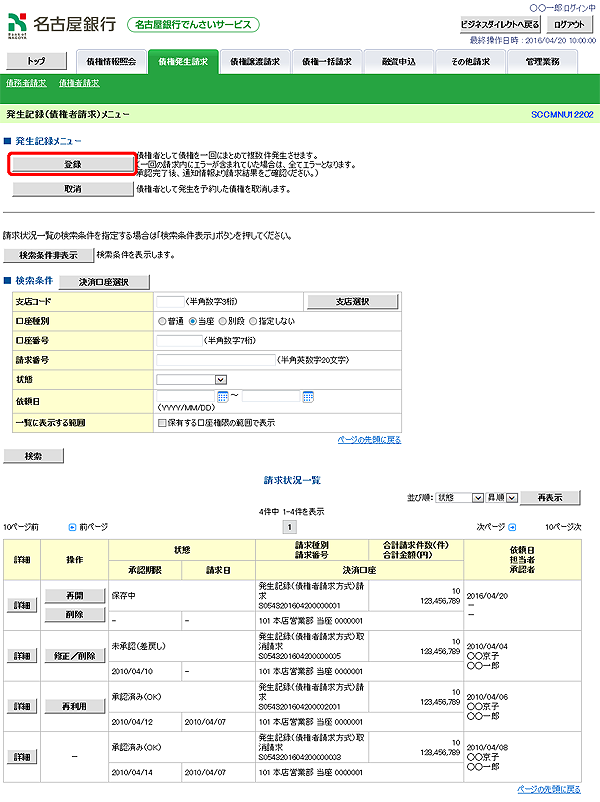Open the 状態 dropdown in search conditions
The width and height of the screenshot is (600, 802).
pyautogui.click(x=191, y=380)
